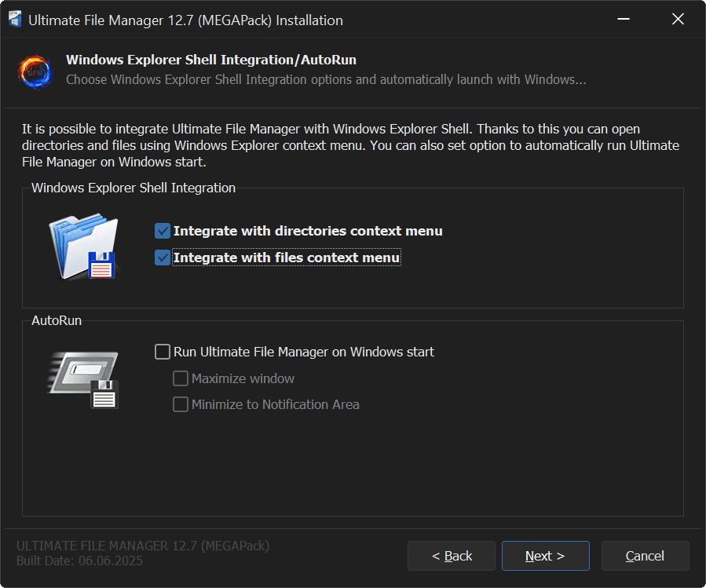This screenshot has height=588, width=706.
Task: Click the installer icon in the title bar
Action: pos(15,20)
